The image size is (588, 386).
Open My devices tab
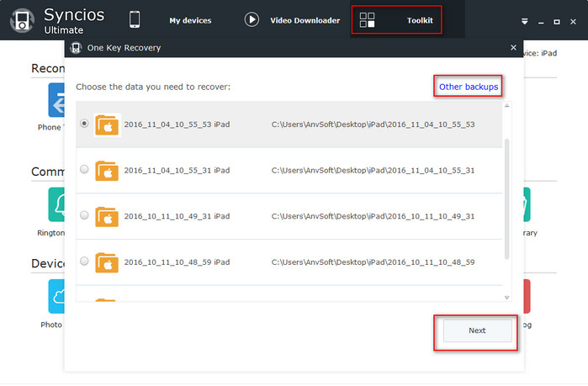tap(190, 21)
